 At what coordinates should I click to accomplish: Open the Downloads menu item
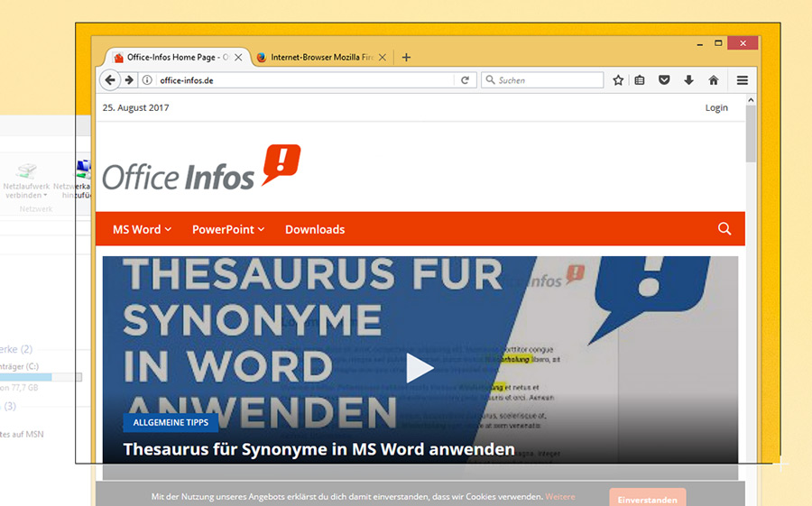coord(315,229)
